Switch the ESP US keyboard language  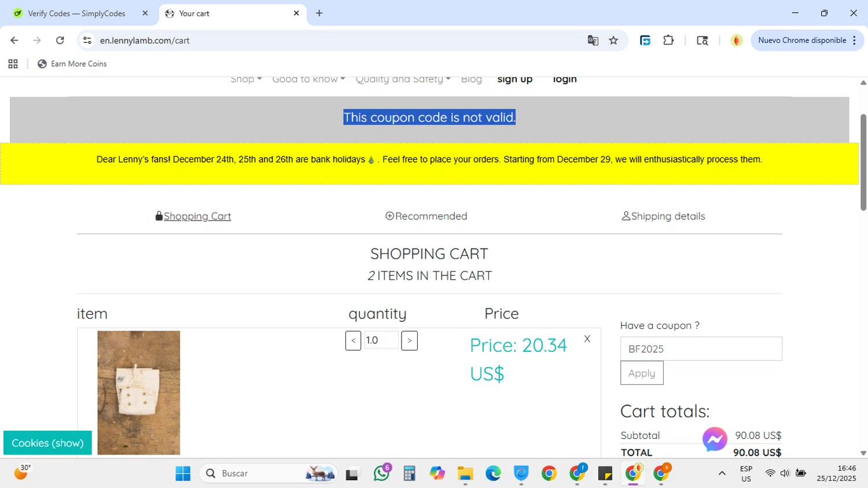[746, 474]
